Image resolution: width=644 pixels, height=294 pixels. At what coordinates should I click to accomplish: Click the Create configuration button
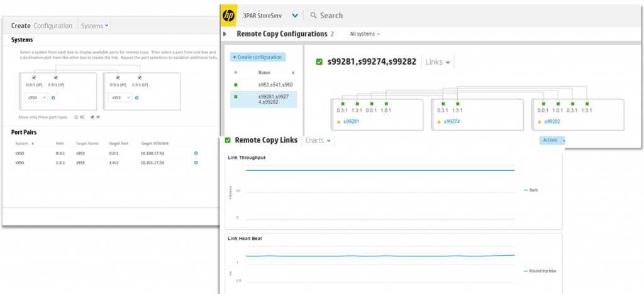257,57
